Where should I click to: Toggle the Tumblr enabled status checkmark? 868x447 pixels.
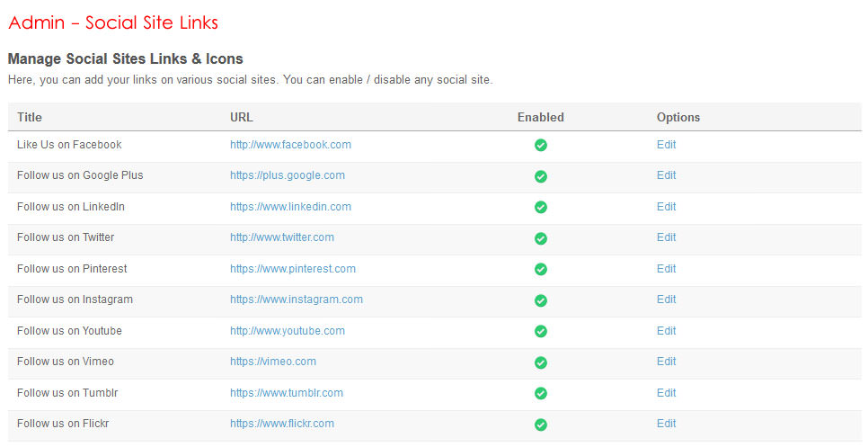[541, 394]
